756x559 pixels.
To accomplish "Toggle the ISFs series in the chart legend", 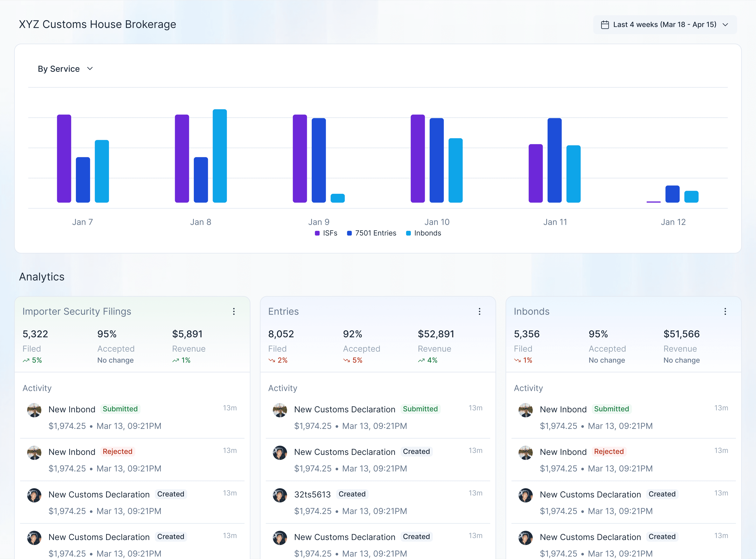I will click(325, 233).
